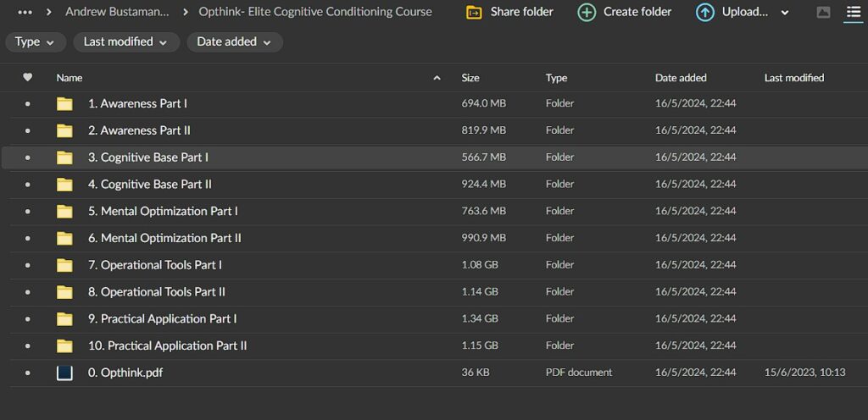
Task: Select the 9. Practical Application Part I row
Action: (x=339, y=319)
